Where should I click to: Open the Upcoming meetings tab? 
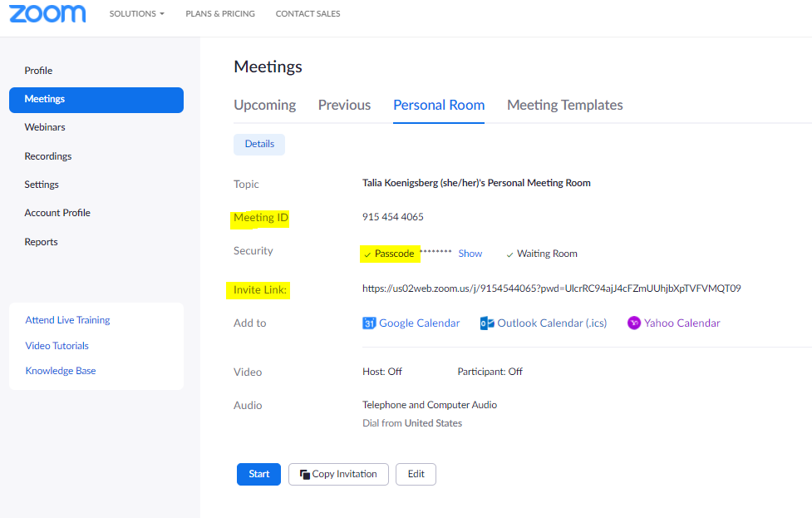[x=264, y=105]
